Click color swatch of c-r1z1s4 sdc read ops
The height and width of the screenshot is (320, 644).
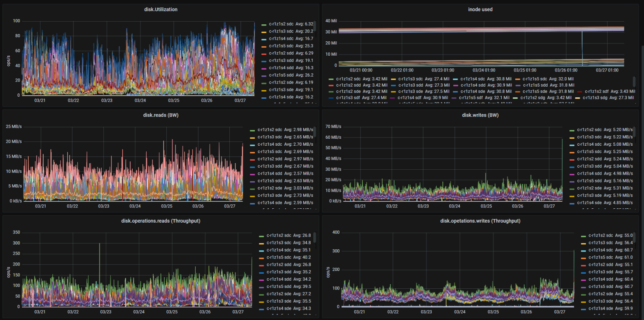(x=261, y=250)
